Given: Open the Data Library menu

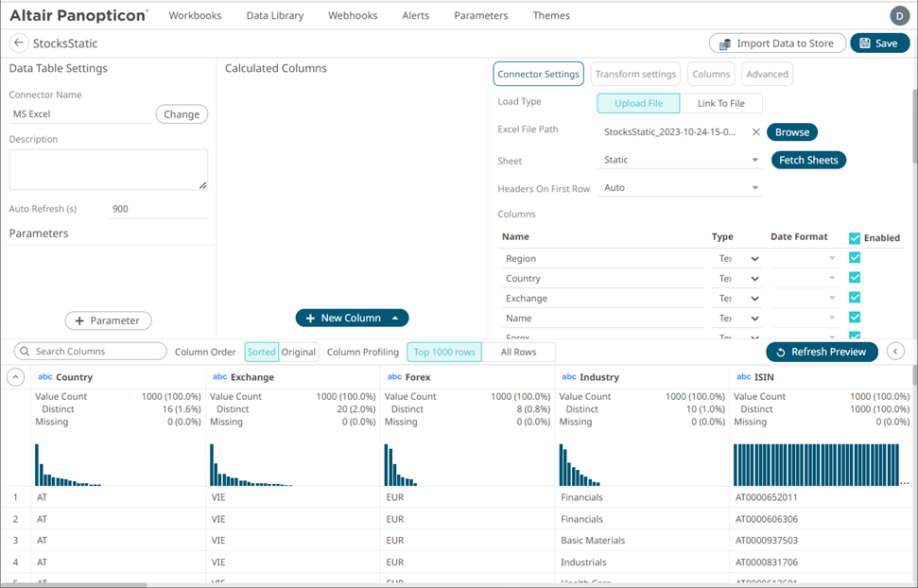Looking at the screenshot, I should pos(274,16).
